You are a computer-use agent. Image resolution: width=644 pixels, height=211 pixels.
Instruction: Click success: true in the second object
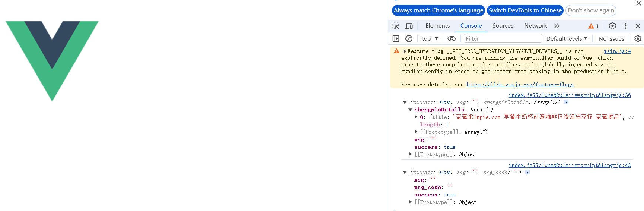435,195
